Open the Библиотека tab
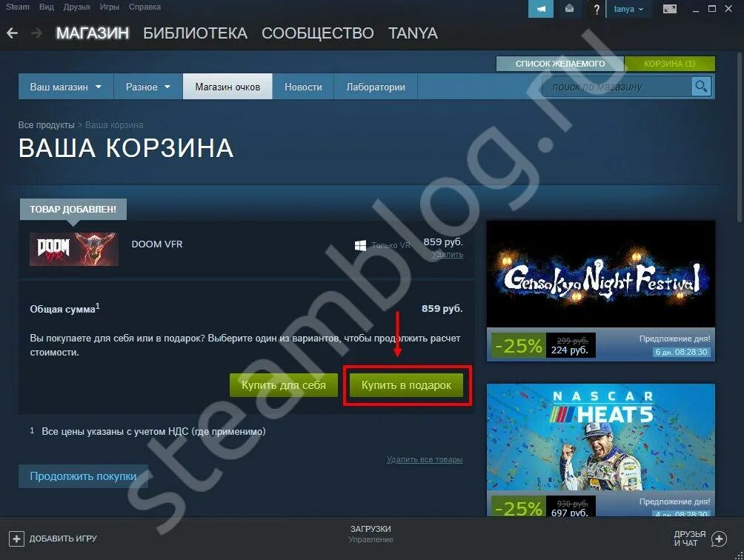The height and width of the screenshot is (560, 744). [195, 33]
